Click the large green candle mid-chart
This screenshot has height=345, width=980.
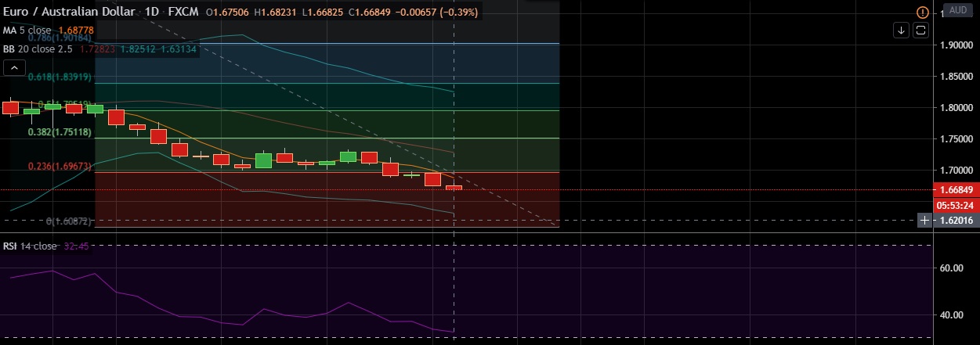(x=263, y=160)
